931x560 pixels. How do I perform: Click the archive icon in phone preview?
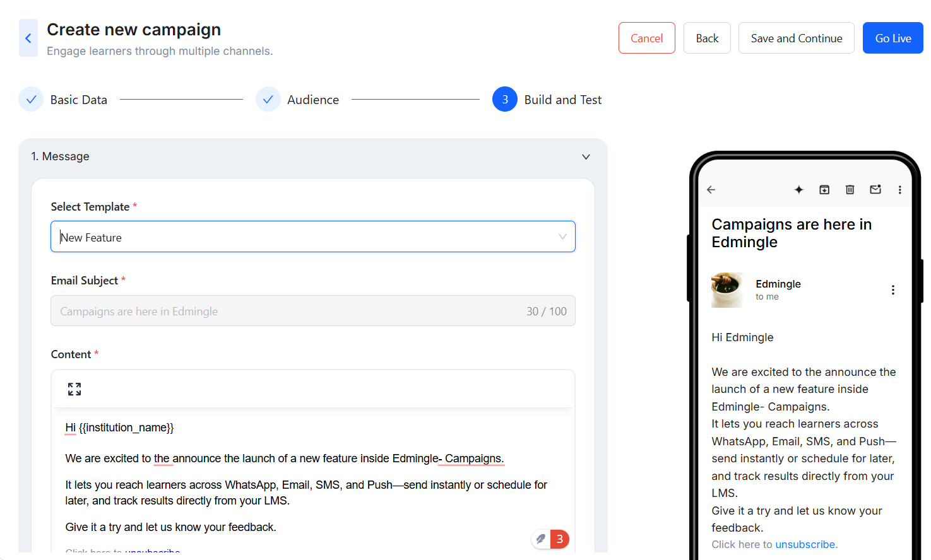[824, 190]
